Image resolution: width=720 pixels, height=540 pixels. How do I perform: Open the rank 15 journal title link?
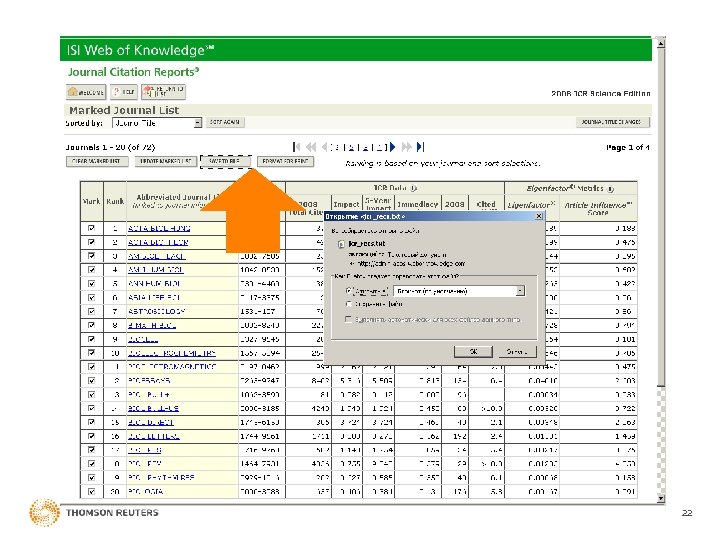(151, 422)
